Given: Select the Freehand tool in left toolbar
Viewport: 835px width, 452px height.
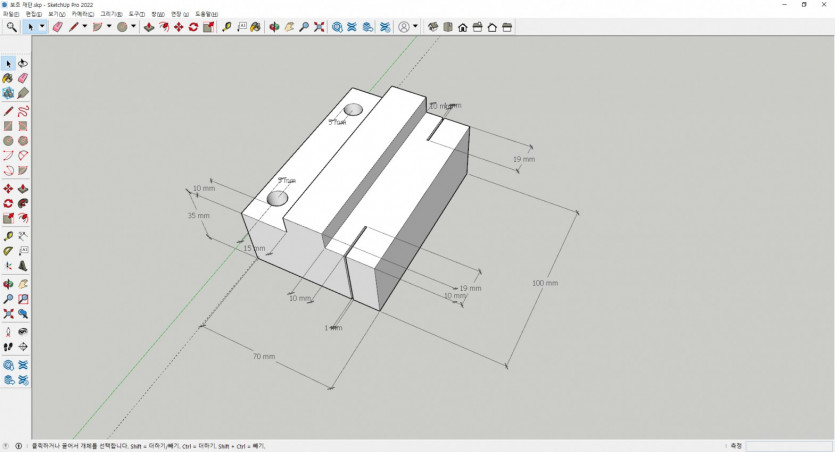Looking at the screenshot, I should [23, 111].
